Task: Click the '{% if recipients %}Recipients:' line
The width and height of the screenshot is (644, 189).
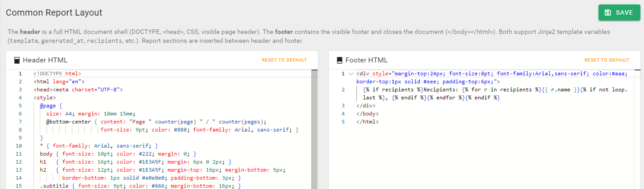Action: [495, 94]
